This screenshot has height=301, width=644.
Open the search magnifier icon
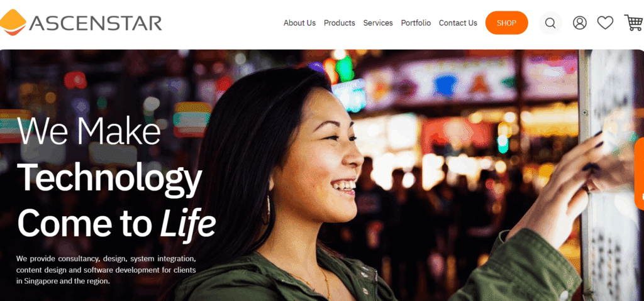[550, 23]
